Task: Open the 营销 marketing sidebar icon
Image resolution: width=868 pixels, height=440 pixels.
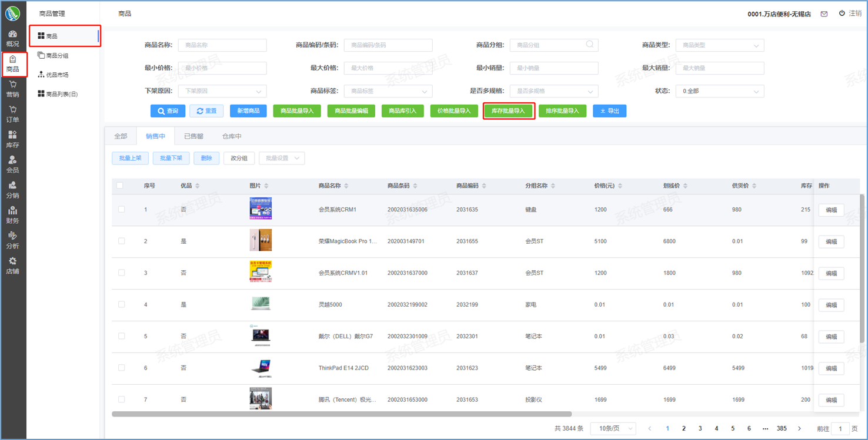Action: pyautogui.click(x=12, y=89)
